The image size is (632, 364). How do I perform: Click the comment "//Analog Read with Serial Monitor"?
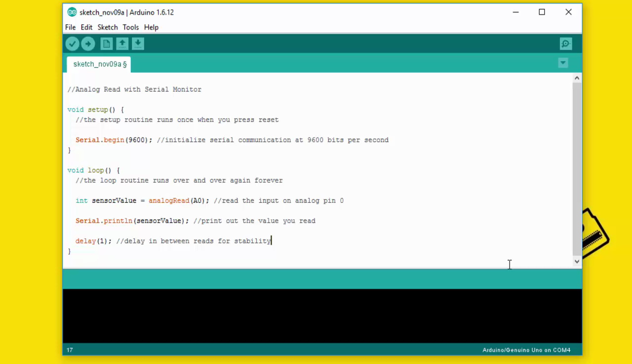click(x=134, y=90)
